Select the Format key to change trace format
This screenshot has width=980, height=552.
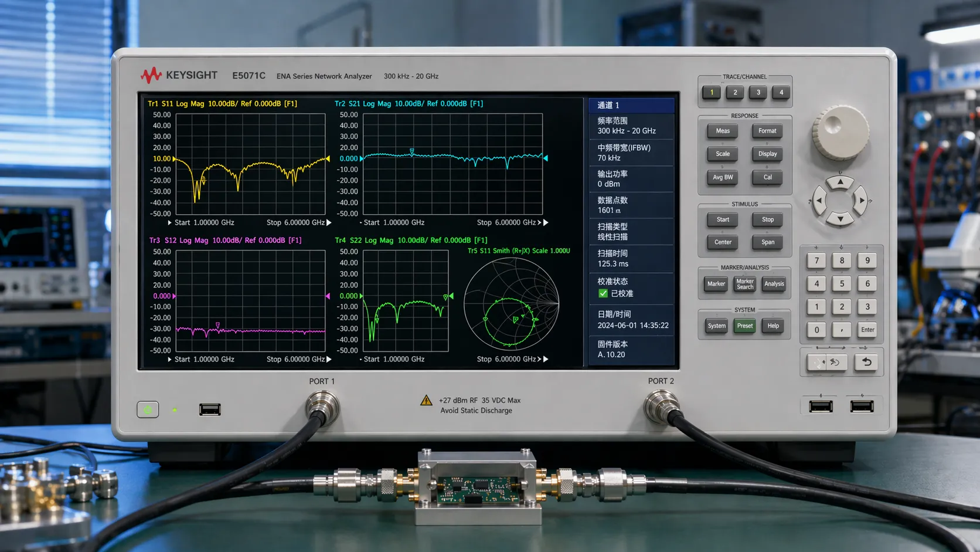(x=767, y=131)
